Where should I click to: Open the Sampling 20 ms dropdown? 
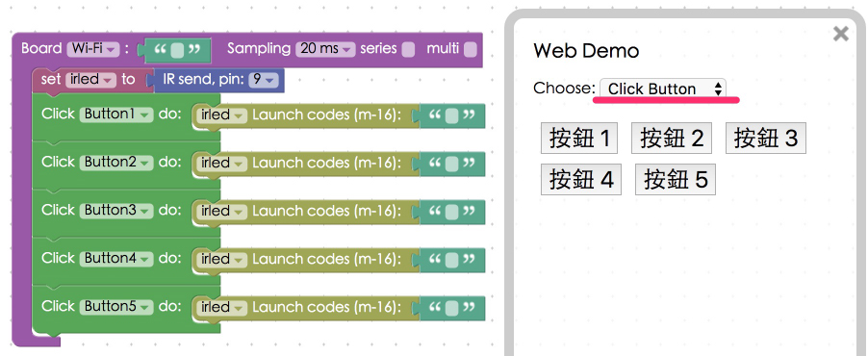325,49
